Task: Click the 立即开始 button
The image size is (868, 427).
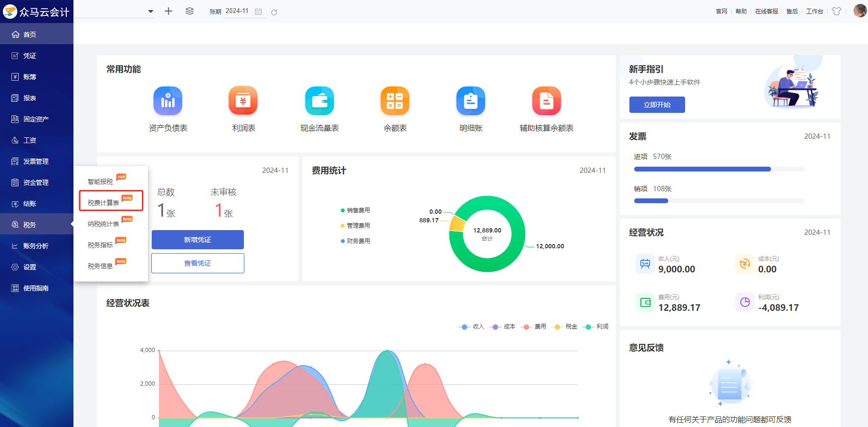Action: (657, 105)
